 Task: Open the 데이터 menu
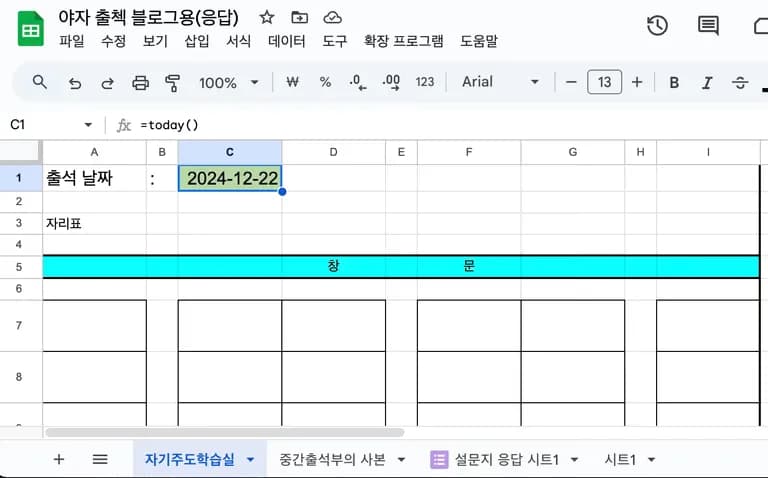287,41
